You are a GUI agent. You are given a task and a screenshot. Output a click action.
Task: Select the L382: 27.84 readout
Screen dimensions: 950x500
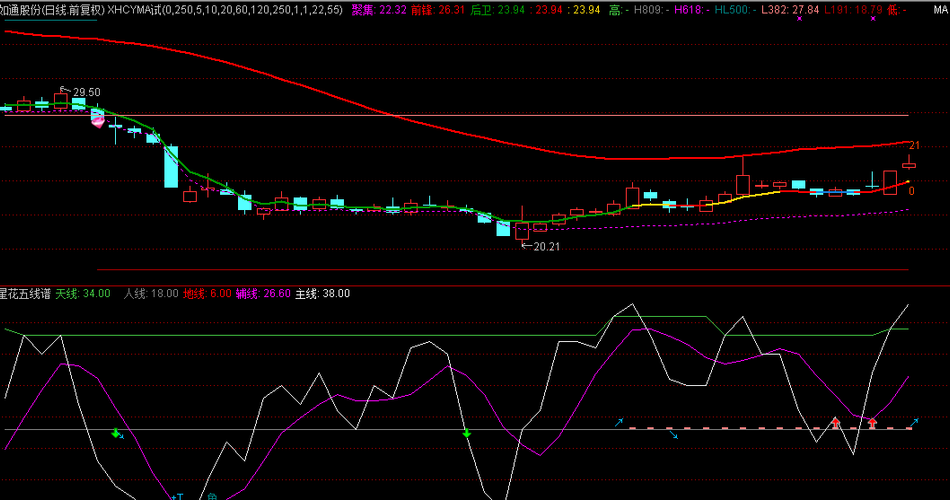click(790, 10)
